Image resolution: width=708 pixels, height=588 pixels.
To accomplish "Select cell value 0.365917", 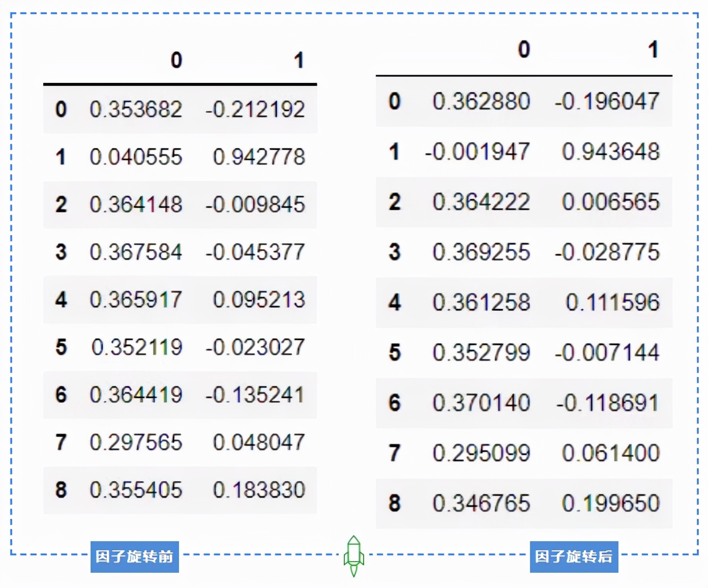I will coord(136,300).
